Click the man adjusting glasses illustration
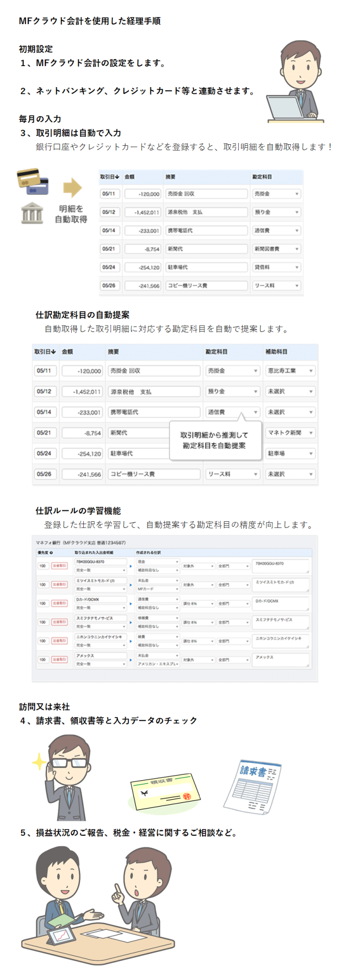 pyautogui.click(x=63, y=777)
